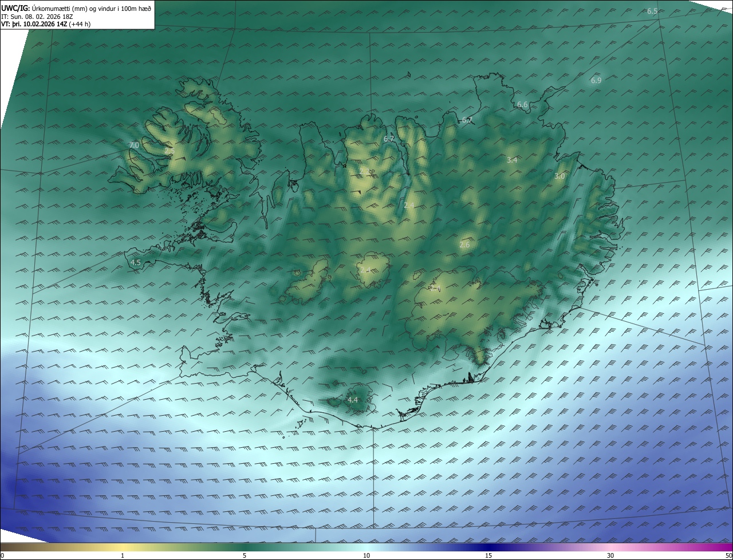This screenshot has height=560, width=733.
Task: Click the '3.4' value label on the map
Action: tap(512, 160)
